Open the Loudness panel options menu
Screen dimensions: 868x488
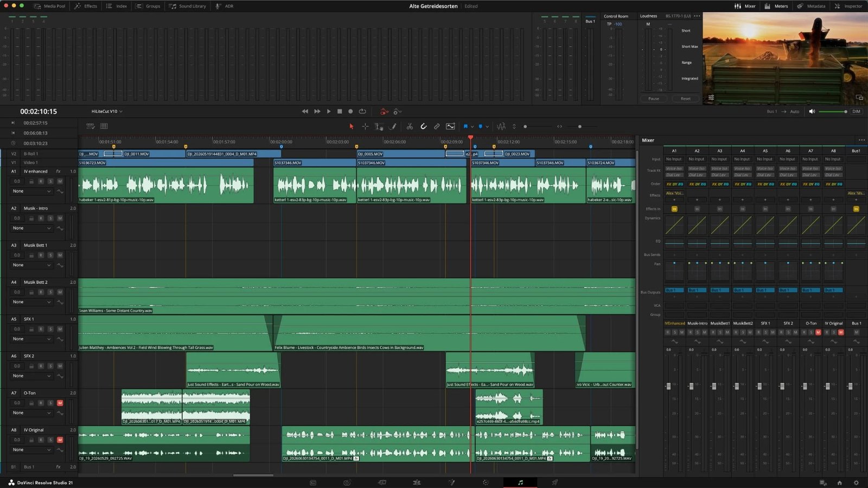click(x=697, y=16)
